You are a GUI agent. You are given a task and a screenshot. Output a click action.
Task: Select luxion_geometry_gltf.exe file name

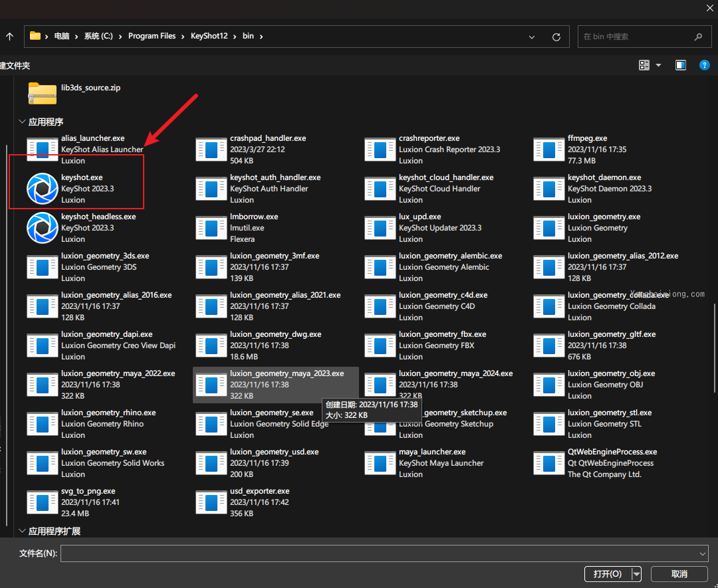612,334
